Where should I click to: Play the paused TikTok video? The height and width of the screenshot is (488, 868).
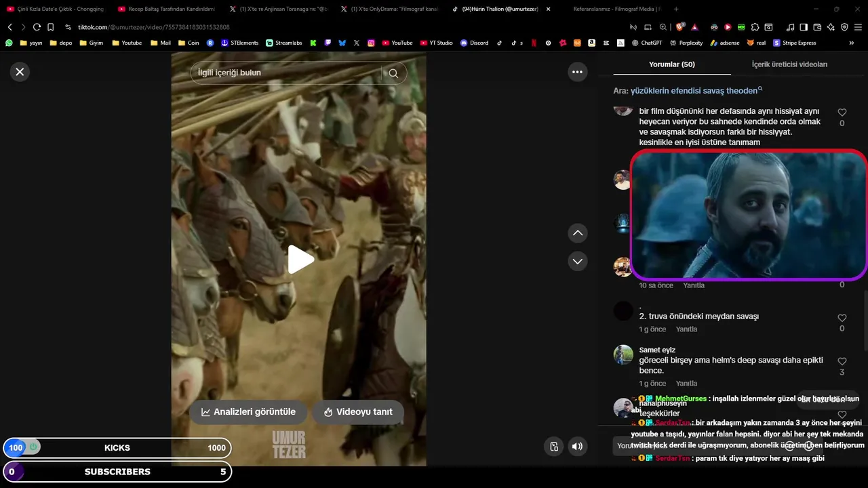click(300, 260)
